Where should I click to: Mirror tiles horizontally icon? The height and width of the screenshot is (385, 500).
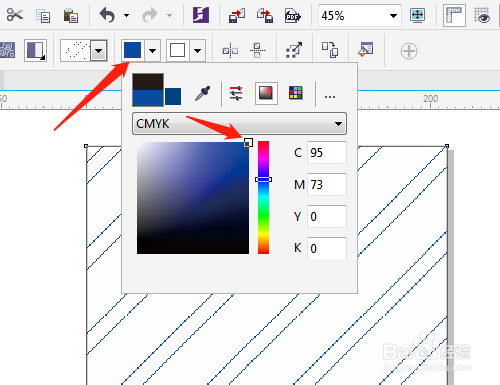[x=230, y=51]
